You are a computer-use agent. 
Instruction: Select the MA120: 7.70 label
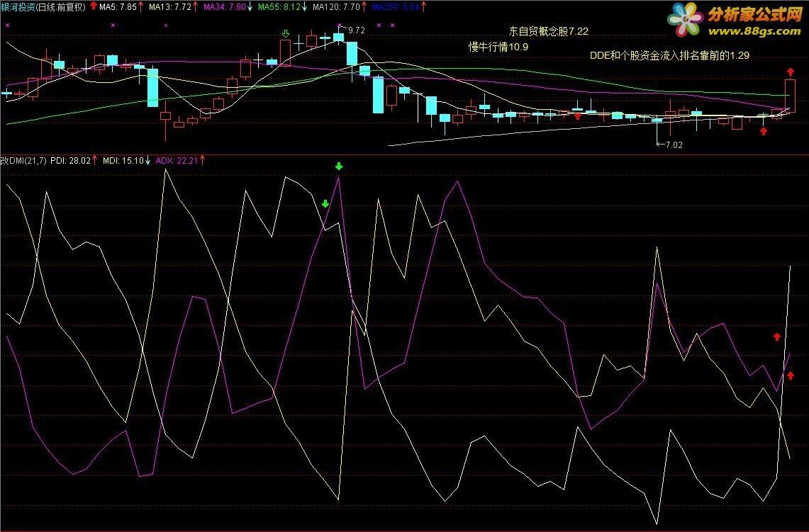(x=336, y=6)
